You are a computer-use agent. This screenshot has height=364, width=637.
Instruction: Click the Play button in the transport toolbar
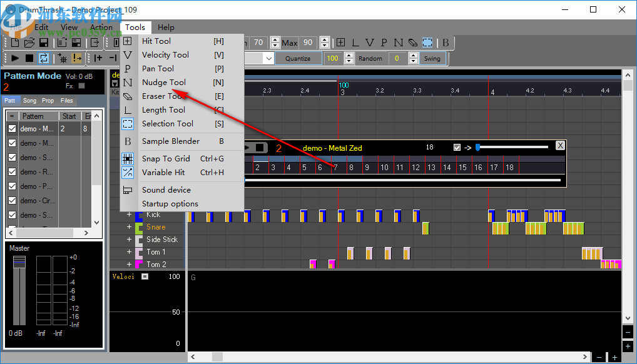point(15,58)
